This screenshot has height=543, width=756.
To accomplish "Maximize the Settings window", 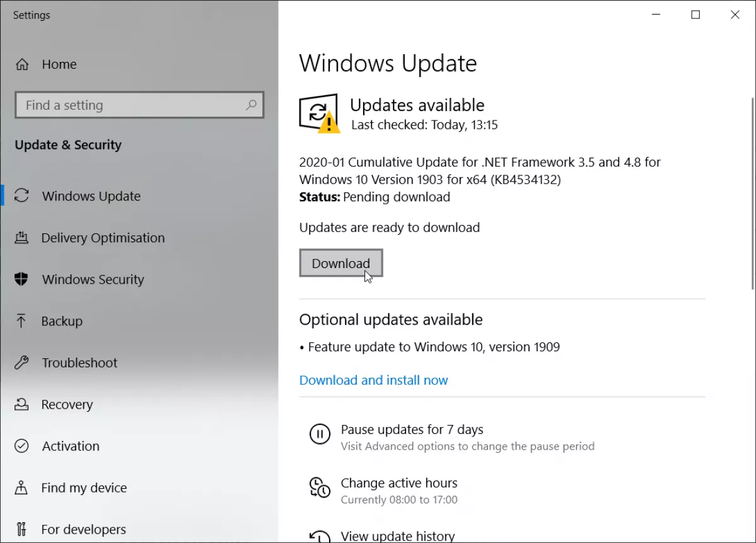I will coord(695,15).
